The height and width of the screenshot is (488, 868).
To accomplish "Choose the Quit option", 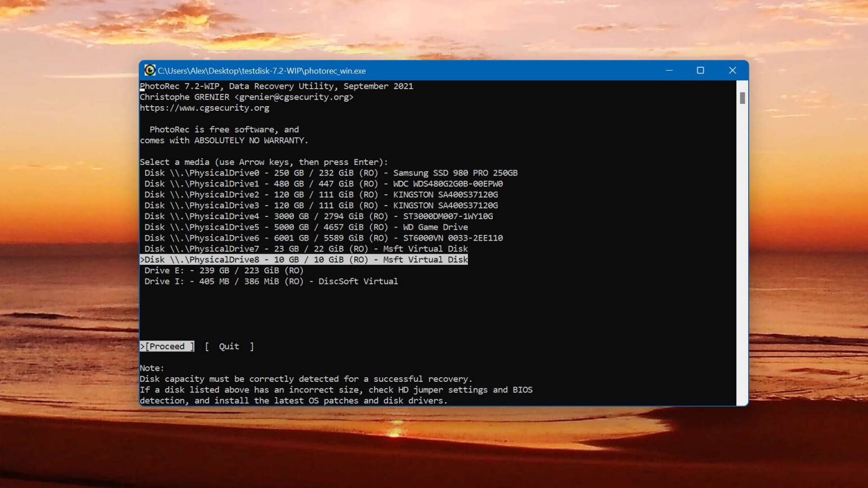I will (229, 346).
